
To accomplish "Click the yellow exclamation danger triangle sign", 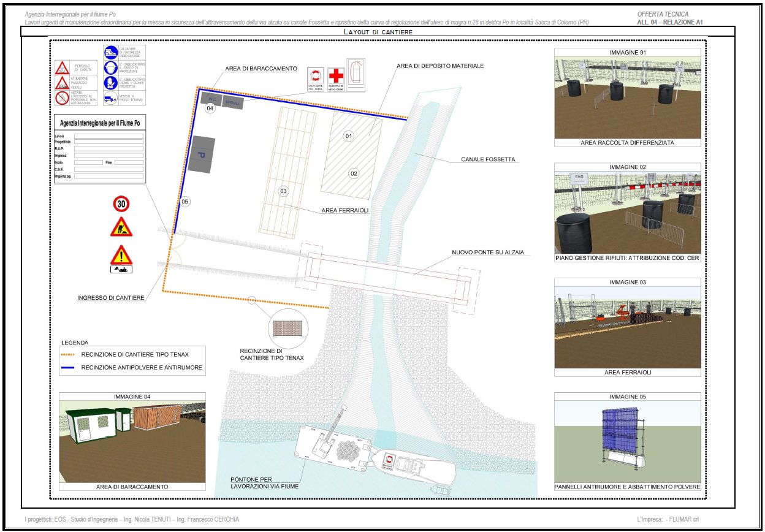I will click(121, 256).
